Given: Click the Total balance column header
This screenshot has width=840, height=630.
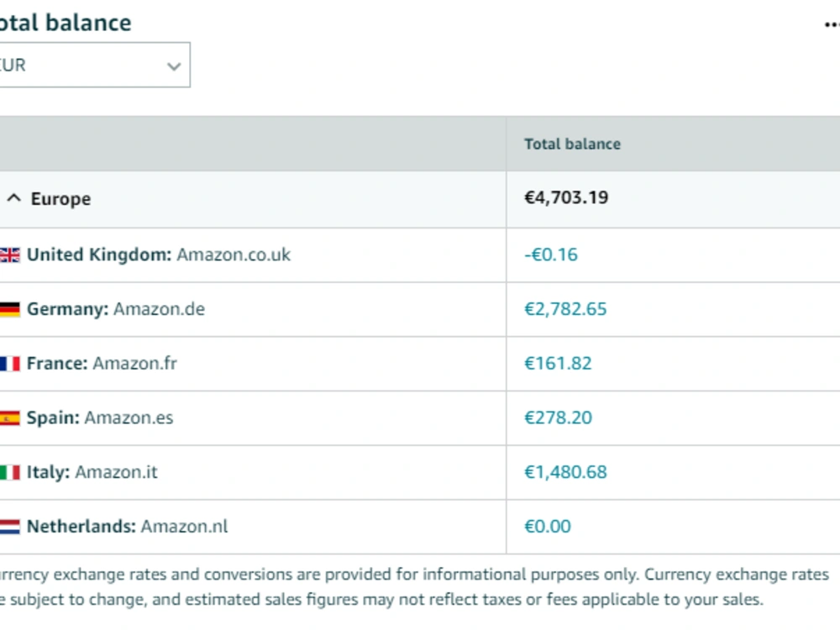Looking at the screenshot, I should click(572, 144).
